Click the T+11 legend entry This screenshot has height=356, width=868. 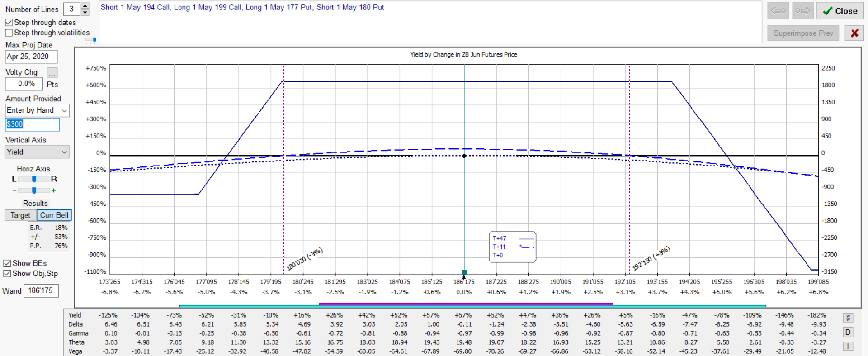513,247
